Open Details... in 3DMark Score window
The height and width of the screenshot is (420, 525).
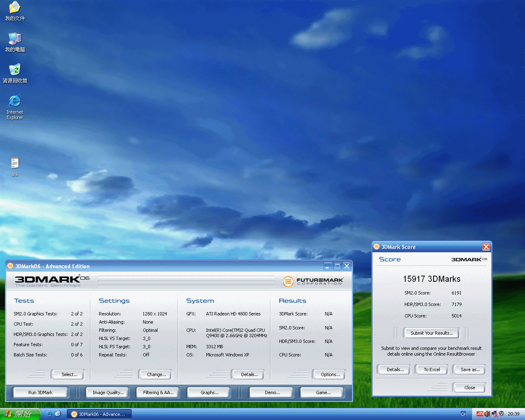point(393,370)
